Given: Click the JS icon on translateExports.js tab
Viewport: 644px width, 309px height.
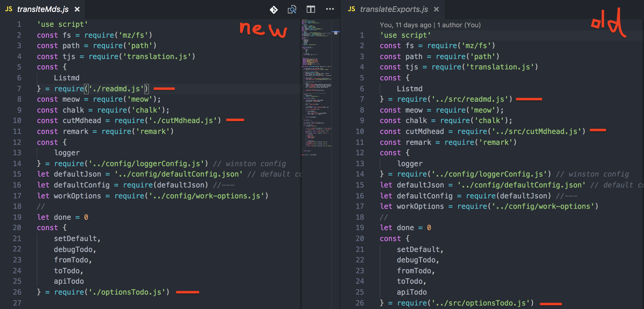Looking at the screenshot, I should [352, 9].
